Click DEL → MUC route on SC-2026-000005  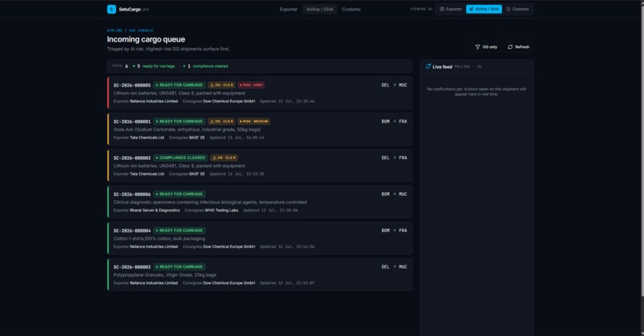pyautogui.click(x=394, y=85)
